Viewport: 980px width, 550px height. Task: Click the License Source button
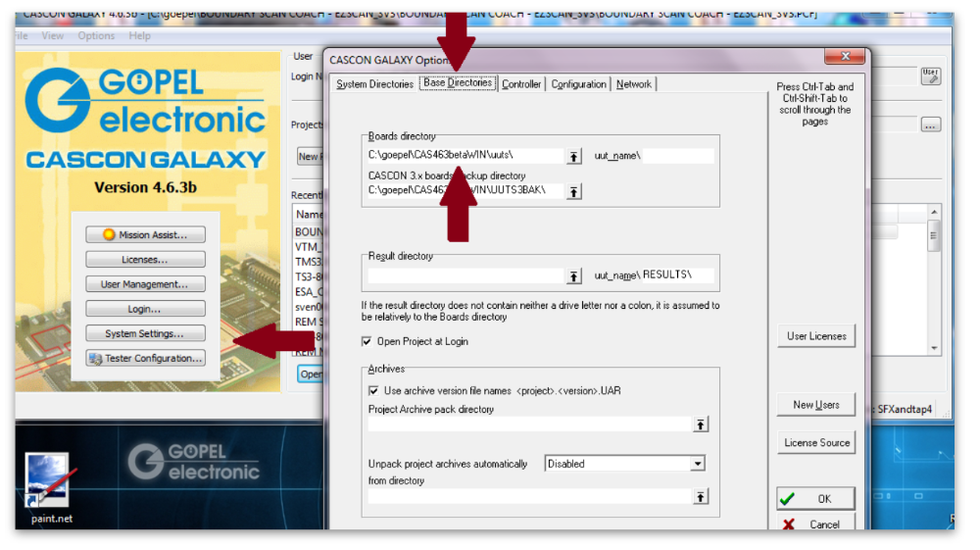(x=816, y=442)
